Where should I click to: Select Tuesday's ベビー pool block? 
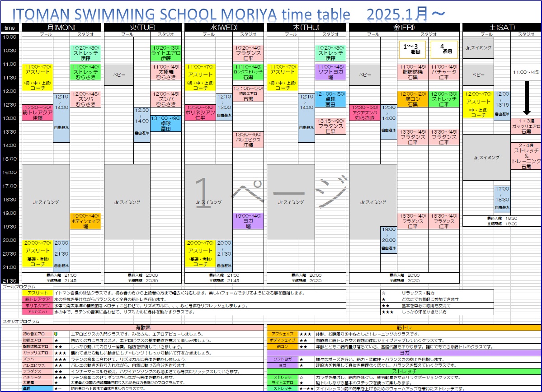click(x=119, y=75)
